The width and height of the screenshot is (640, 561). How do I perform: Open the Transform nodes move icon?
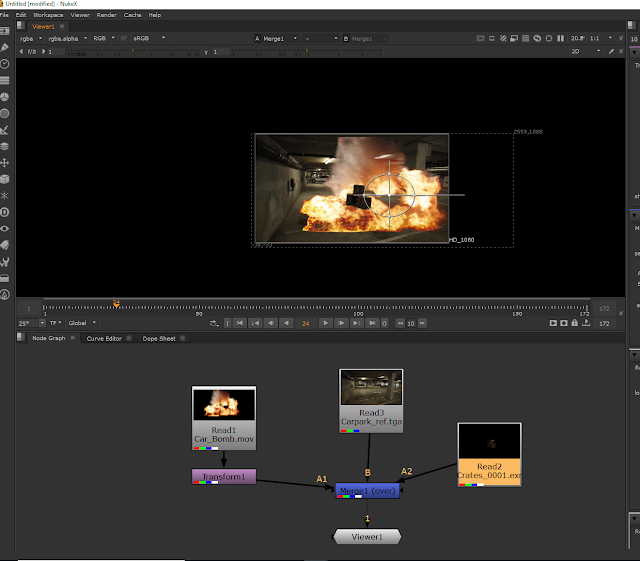pyautogui.click(x=5, y=162)
